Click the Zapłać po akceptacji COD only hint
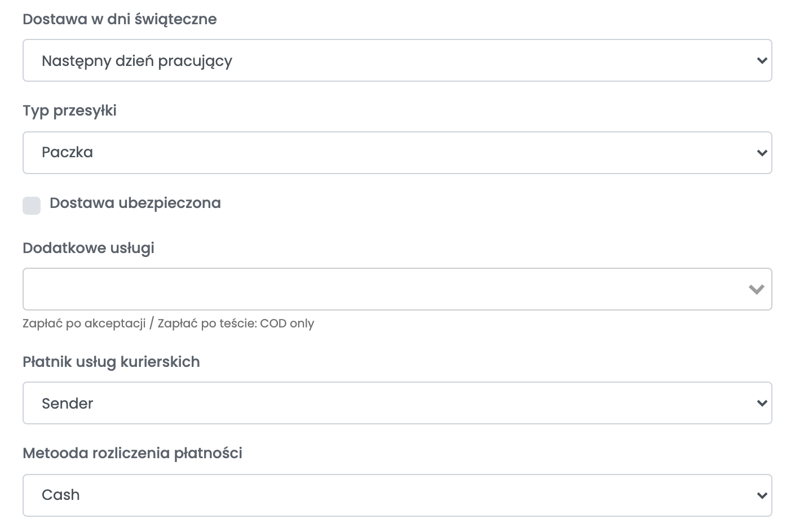This screenshot has height=532, width=795. (x=168, y=323)
